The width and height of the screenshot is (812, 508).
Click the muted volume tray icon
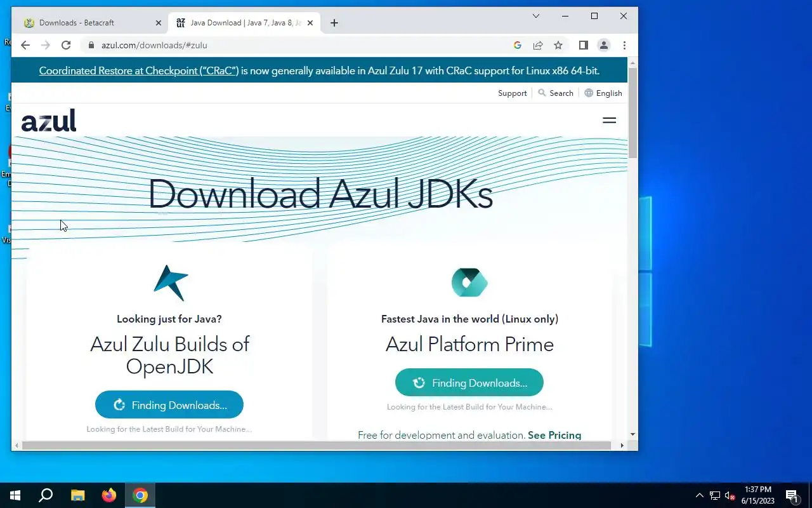[x=730, y=495]
